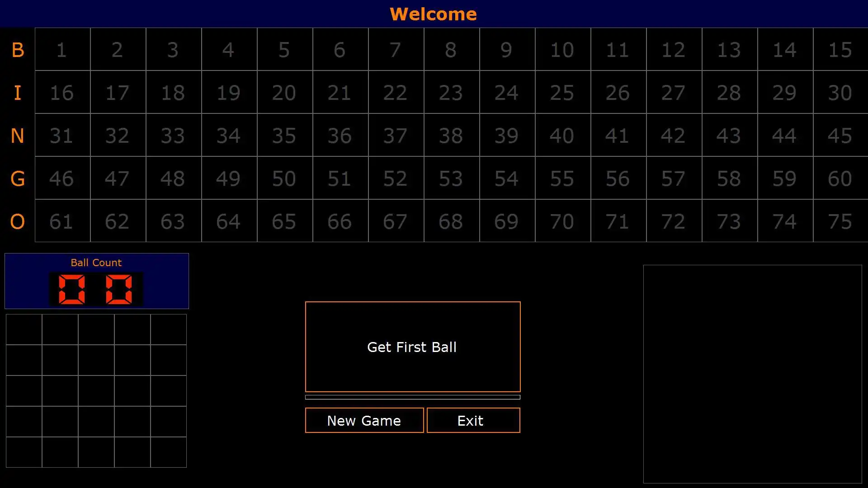Click the bingo card grid area

point(96,390)
